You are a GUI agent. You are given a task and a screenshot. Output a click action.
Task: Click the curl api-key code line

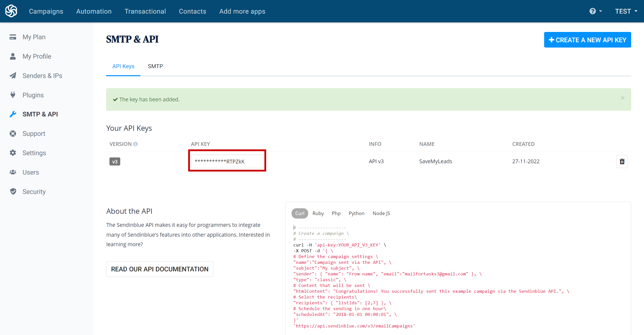[340, 245]
